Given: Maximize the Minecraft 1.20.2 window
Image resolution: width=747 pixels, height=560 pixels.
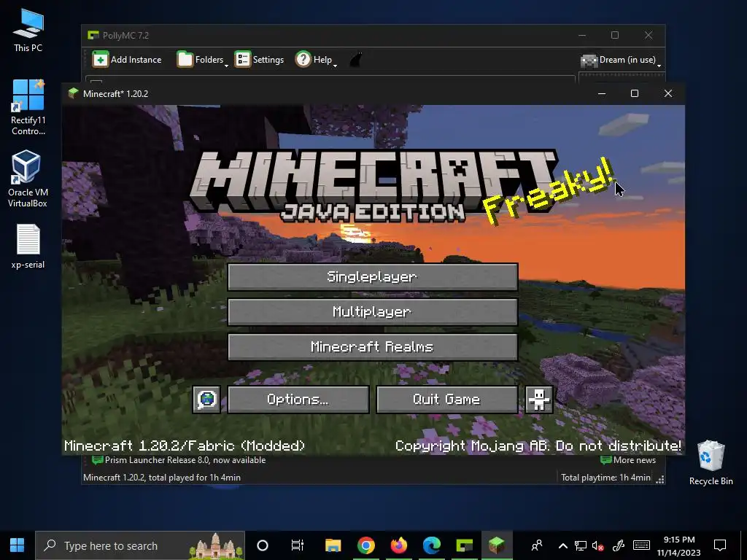Looking at the screenshot, I should 635,94.
